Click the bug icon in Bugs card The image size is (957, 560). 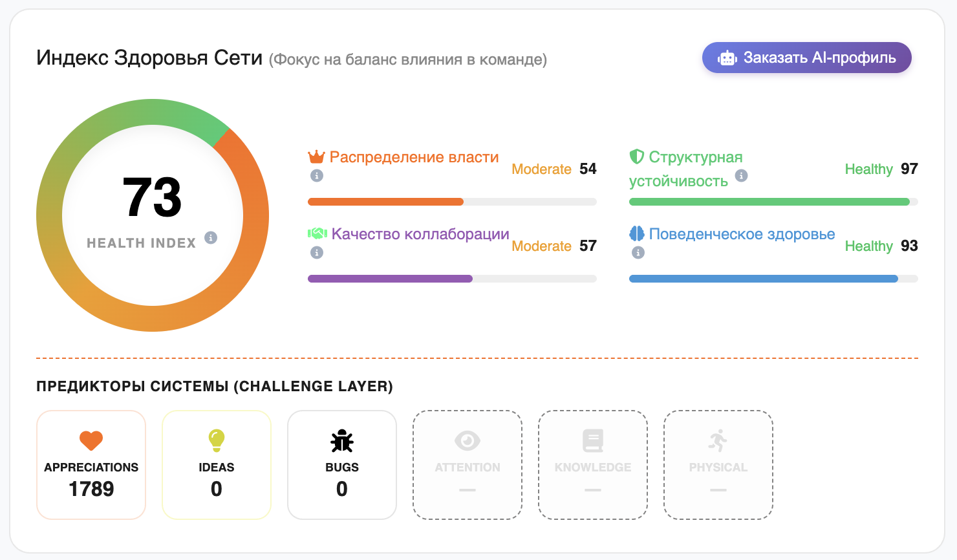342,441
